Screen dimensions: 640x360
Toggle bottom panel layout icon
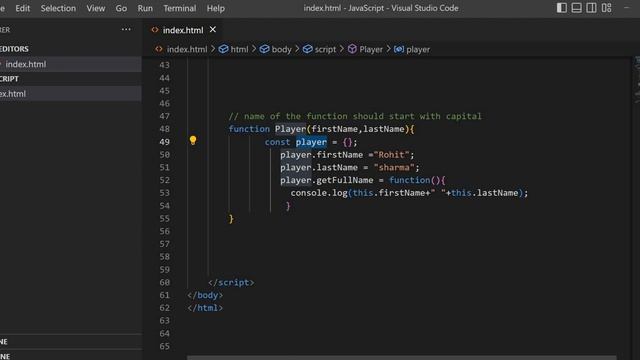[x=576, y=8]
